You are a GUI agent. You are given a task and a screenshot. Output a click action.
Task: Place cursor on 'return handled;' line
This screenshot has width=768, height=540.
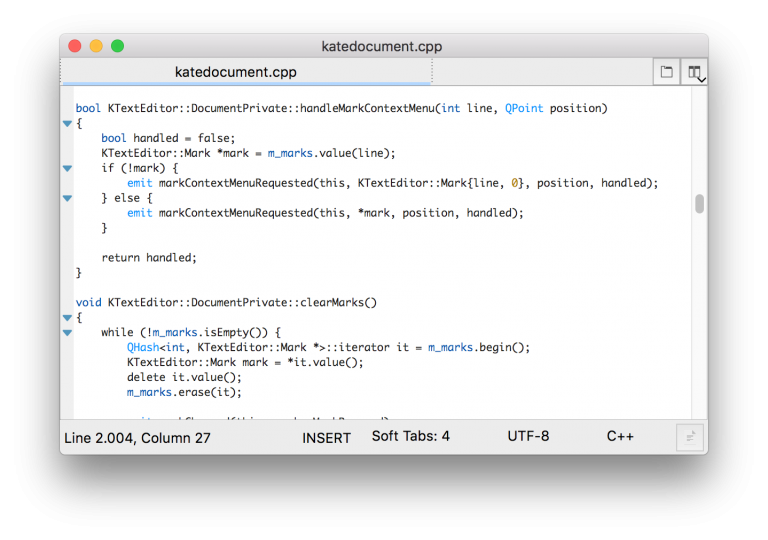point(149,257)
